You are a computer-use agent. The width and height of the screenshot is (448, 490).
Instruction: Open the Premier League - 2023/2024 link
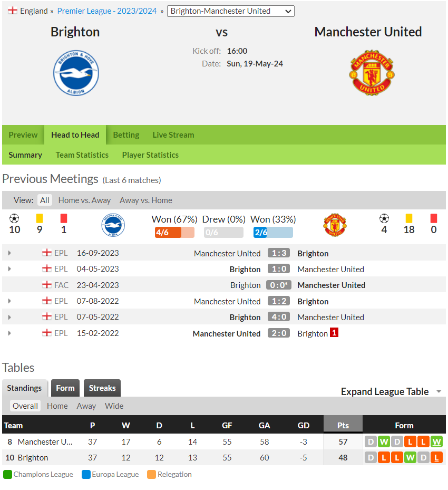click(x=107, y=11)
